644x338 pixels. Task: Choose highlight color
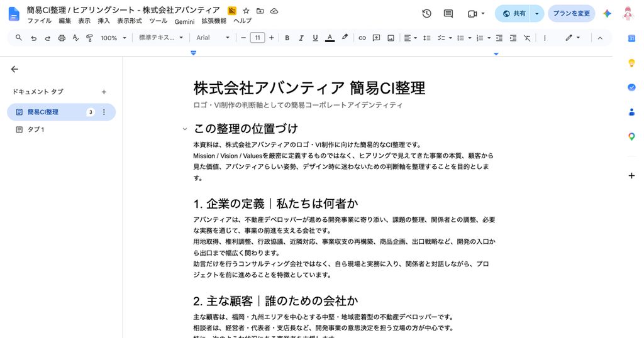(345, 38)
